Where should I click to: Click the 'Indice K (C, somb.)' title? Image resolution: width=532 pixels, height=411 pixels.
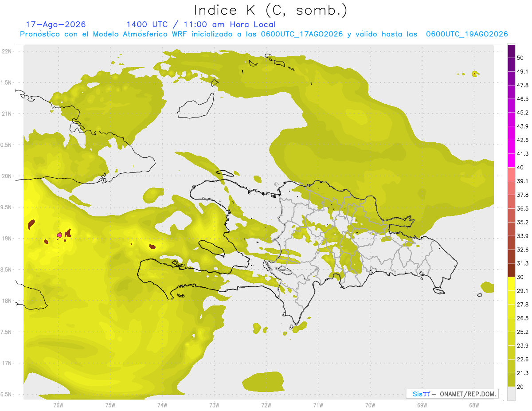click(271, 10)
